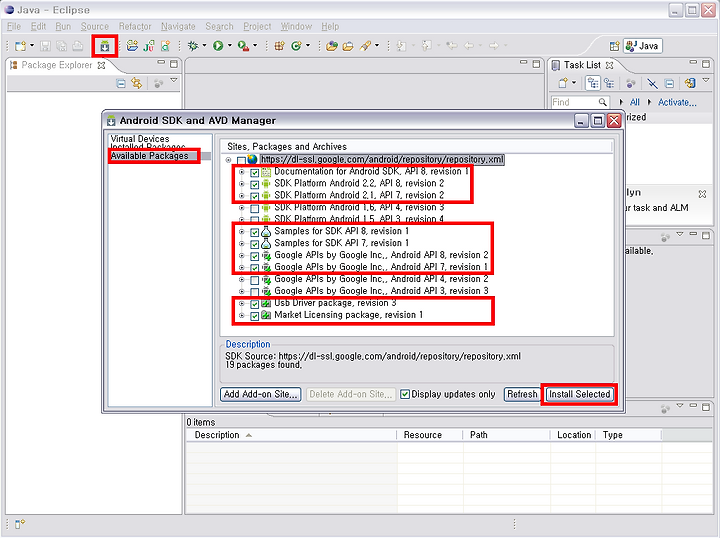Expand SDK Platform Android 2.2 row

coord(242,184)
